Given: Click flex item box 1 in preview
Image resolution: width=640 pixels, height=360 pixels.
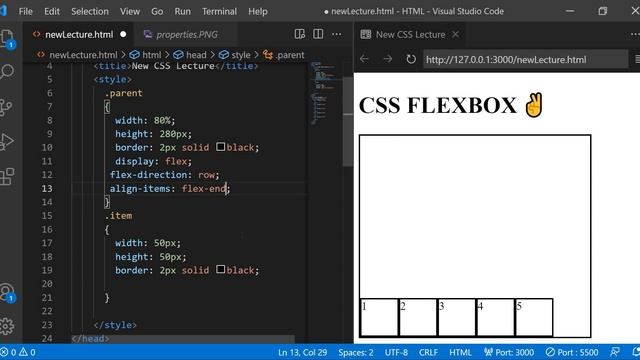Looking at the screenshot, I should (379, 318).
